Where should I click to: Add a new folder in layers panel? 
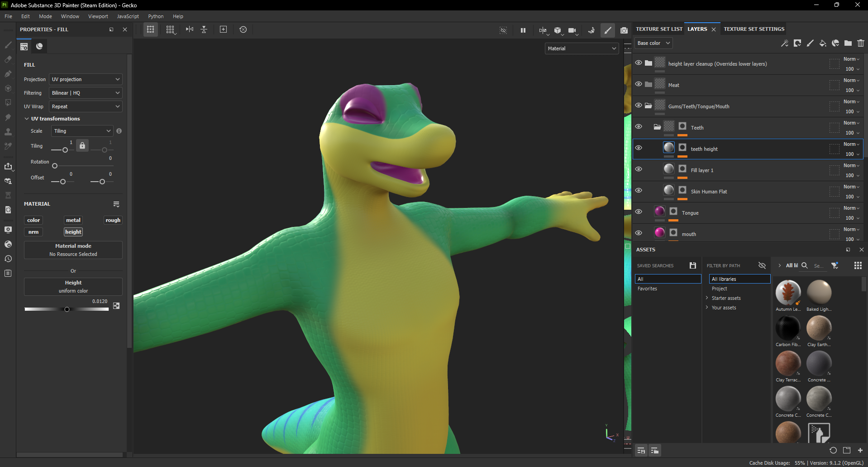[x=848, y=43]
